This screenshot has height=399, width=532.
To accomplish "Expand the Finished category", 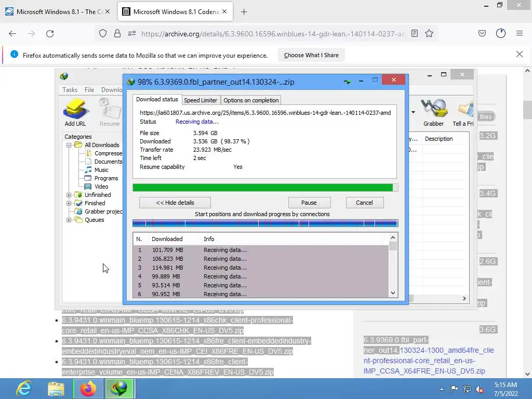I will [x=69, y=203].
